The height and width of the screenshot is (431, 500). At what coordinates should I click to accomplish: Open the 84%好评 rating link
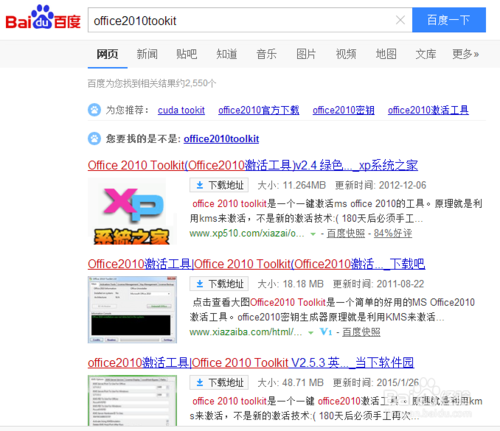click(393, 233)
